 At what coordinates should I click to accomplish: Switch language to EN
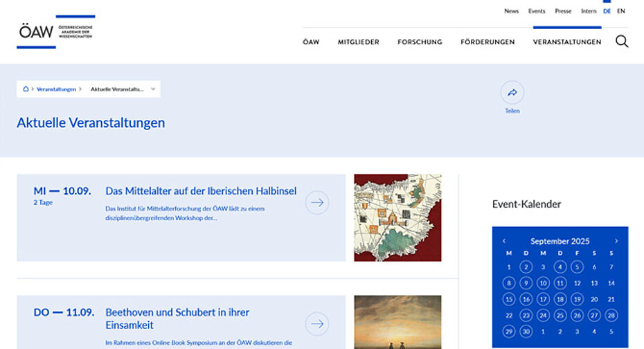621,11
